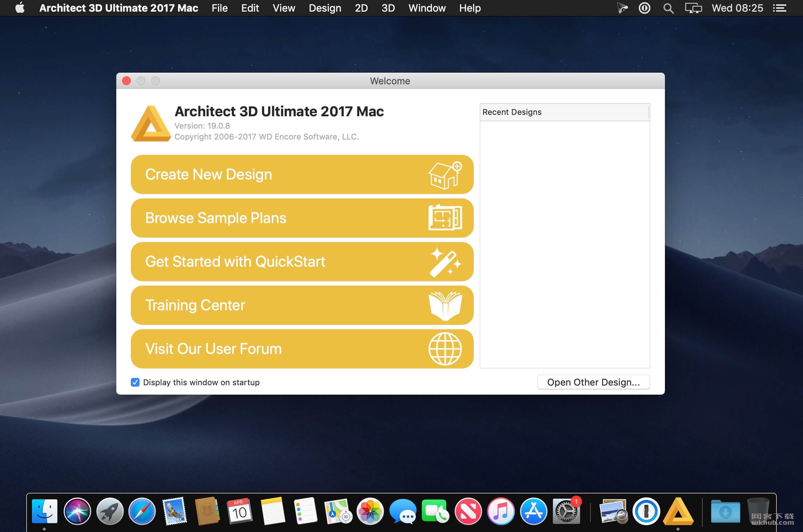
Task: Click Open Other Design... button
Action: [593, 382]
